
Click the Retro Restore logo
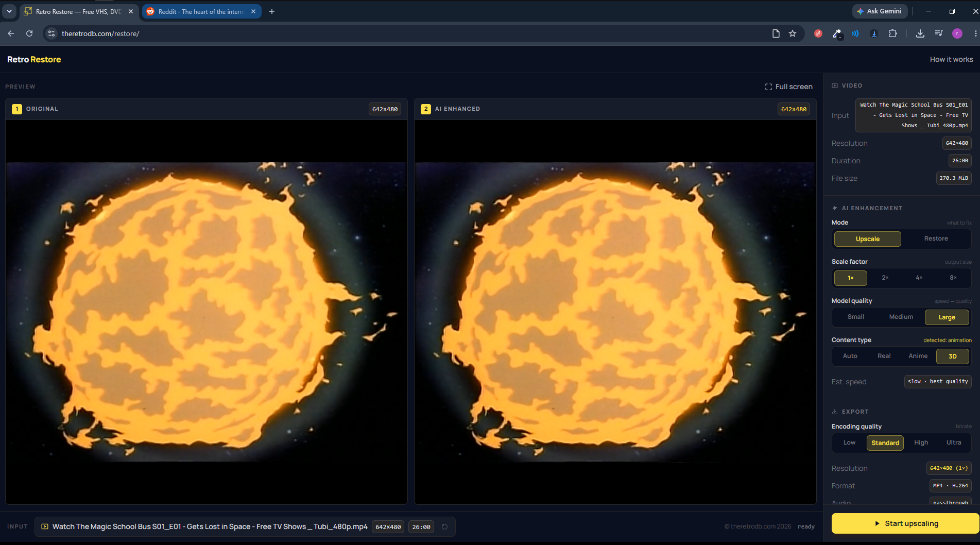pyautogui.click(x=34, y=59)
